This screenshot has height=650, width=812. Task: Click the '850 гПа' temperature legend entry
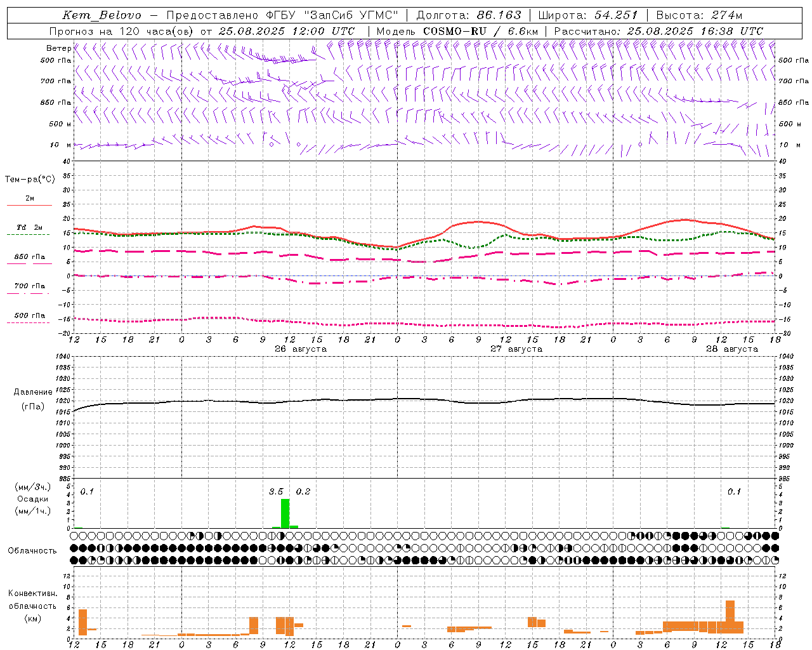(30, 257)
